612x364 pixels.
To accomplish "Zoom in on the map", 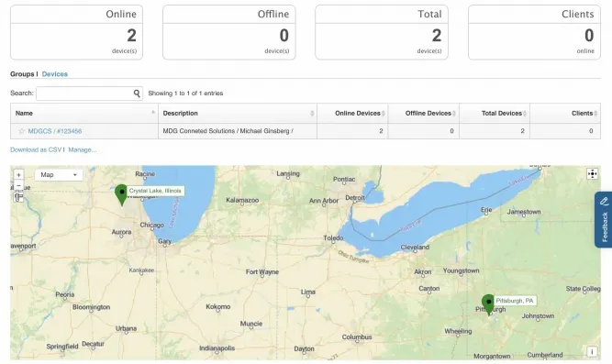I will [18, 175].
